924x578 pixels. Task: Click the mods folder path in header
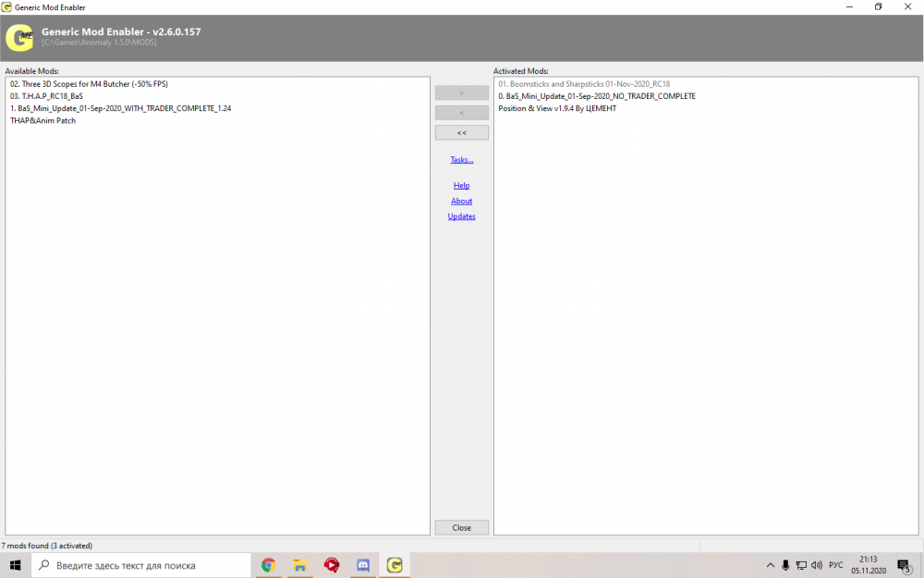tap(99, 43)
